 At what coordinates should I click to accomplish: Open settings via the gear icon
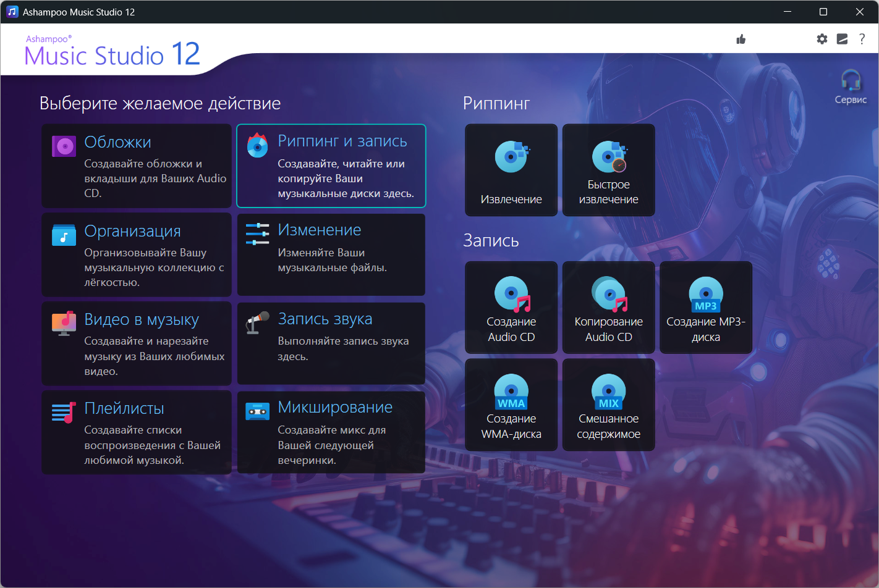tap(822, 39)
